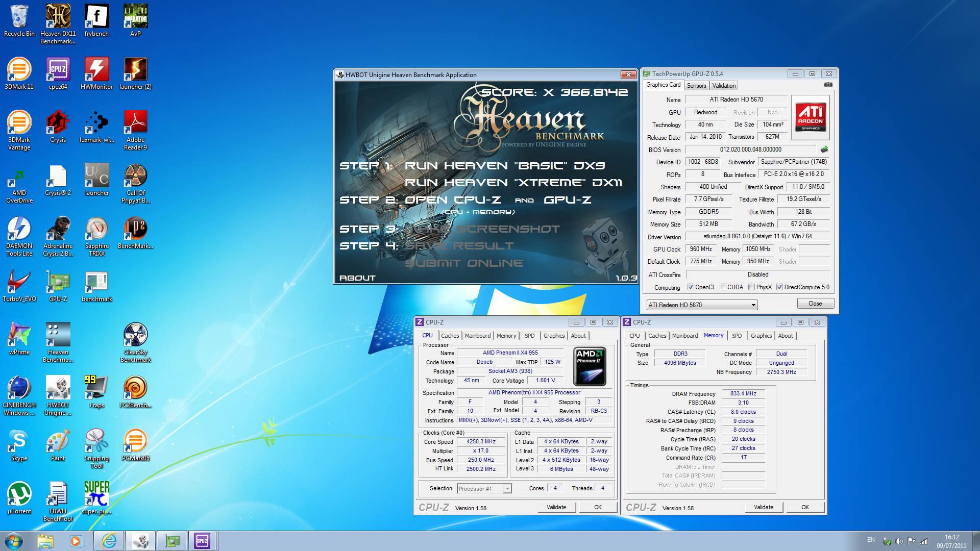Click GPU Name field ATI Radeon HD 5670
Viewport: 980px width, 551px height.
(x=736, y=99)
